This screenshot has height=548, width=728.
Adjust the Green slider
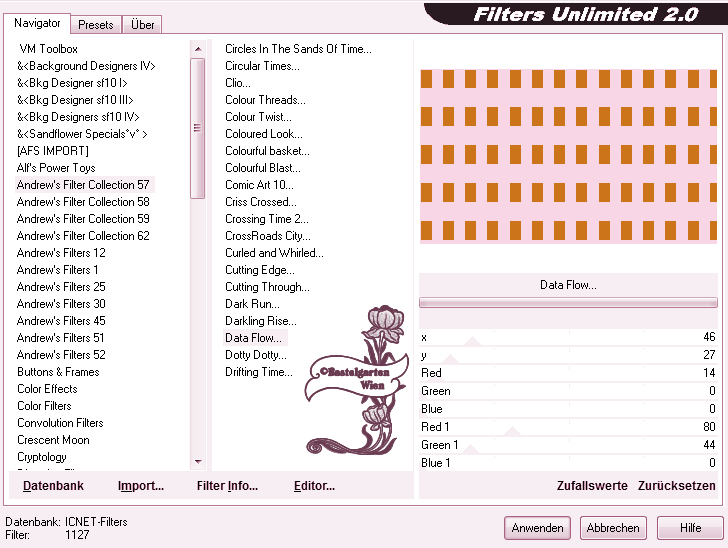tap(568, 391)
